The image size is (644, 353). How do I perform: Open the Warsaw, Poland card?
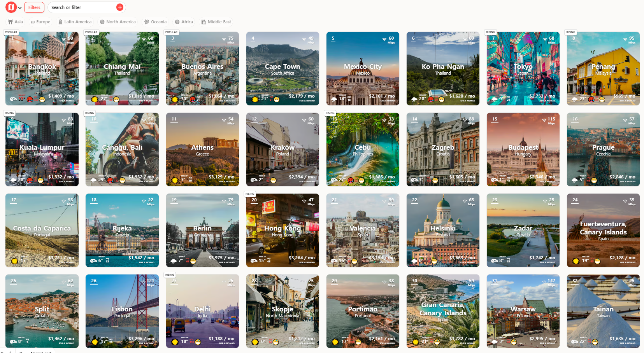[x=523, y=311]
